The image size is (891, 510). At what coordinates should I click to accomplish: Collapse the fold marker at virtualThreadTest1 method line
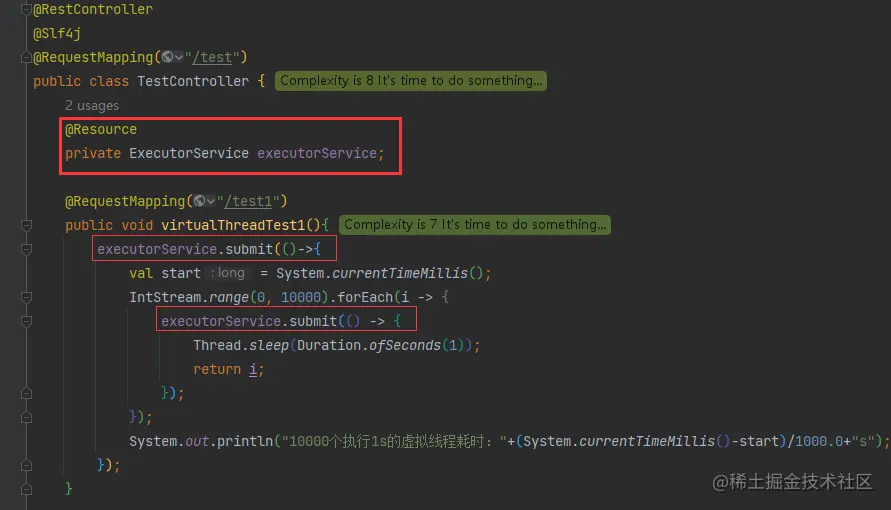point(26,225)
